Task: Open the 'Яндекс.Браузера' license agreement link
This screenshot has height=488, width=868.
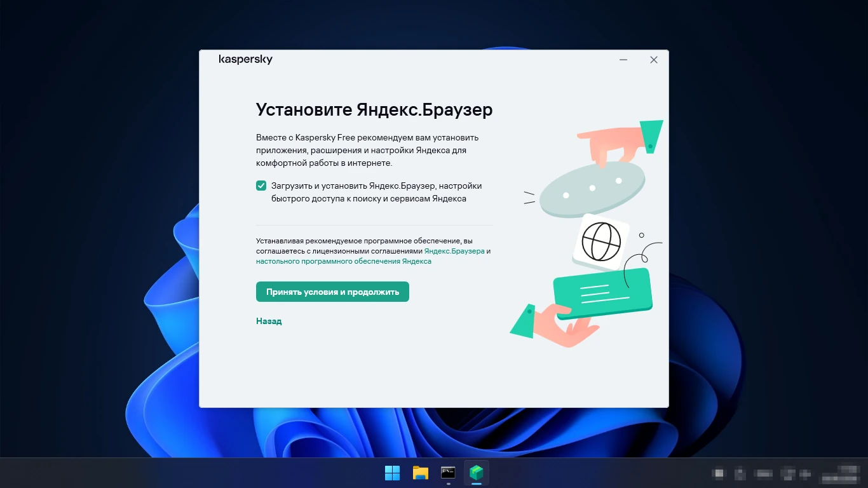Action: [454, 251]
